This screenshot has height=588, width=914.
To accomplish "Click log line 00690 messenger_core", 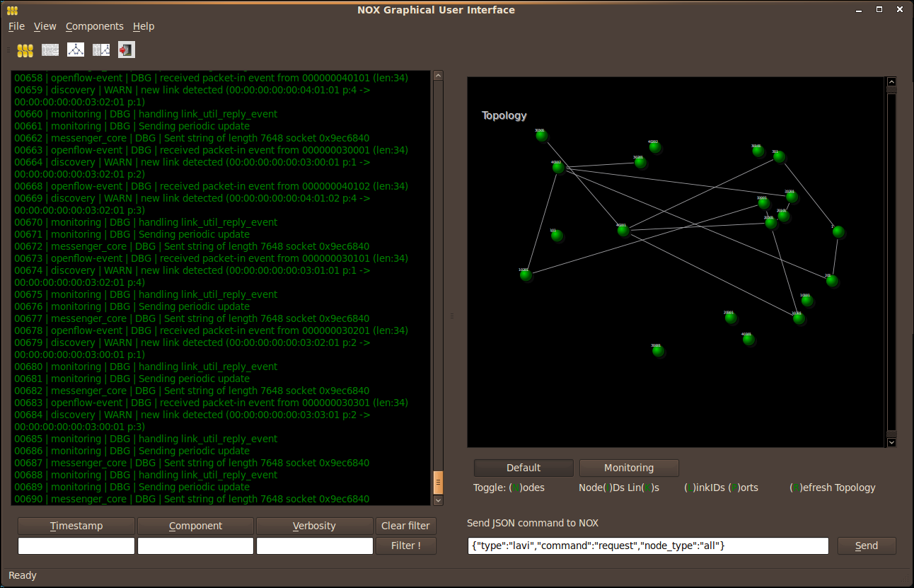I will pyautogui.click(x=192, y=499).
